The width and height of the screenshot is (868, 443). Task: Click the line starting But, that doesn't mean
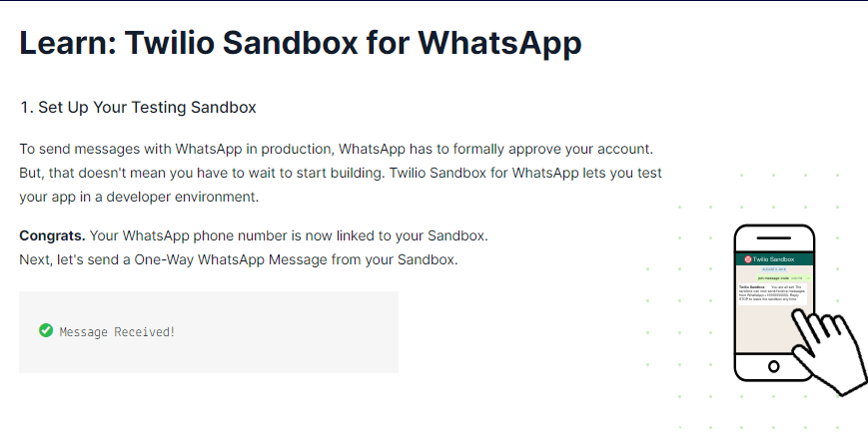pyautogui.click(x=341, y=173)
